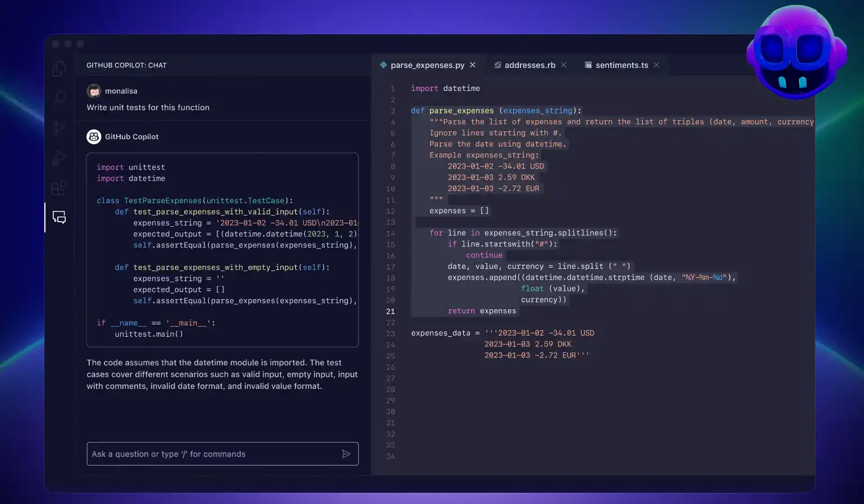Click monalisa's avatar in chat

94,91
